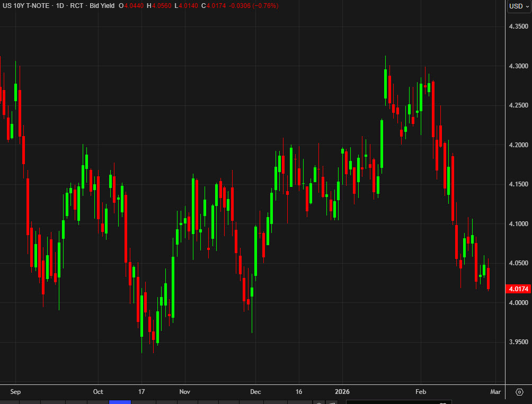Open the USD currency dropdown

pyautogui.click(x=516, y=6)
